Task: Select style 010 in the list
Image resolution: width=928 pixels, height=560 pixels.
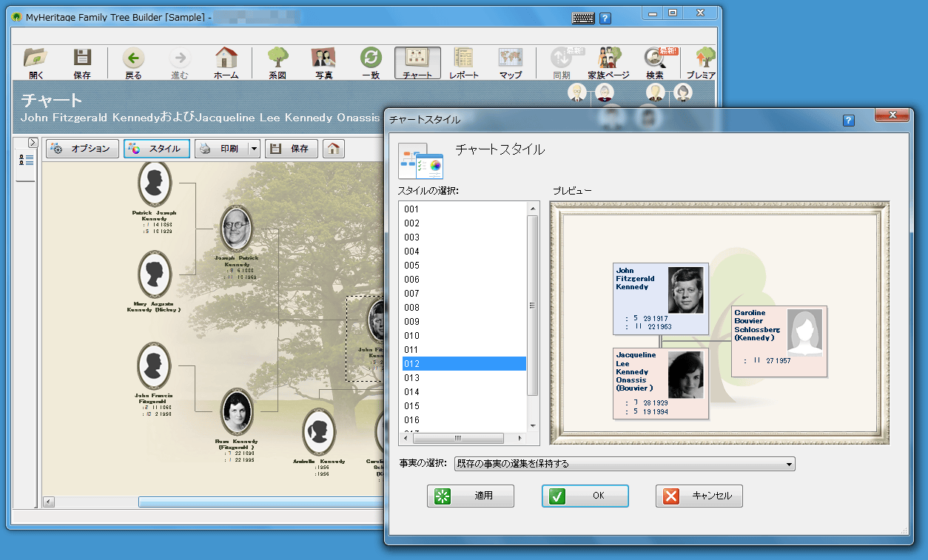Action: (x=463, y=336)
